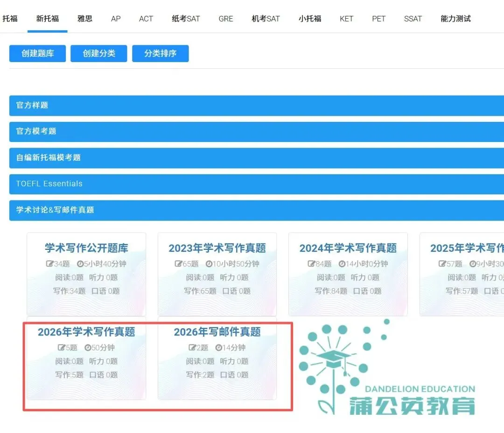
Task: Open the 学术讨论&写邮件真题 section
Action: pos(252,210)
